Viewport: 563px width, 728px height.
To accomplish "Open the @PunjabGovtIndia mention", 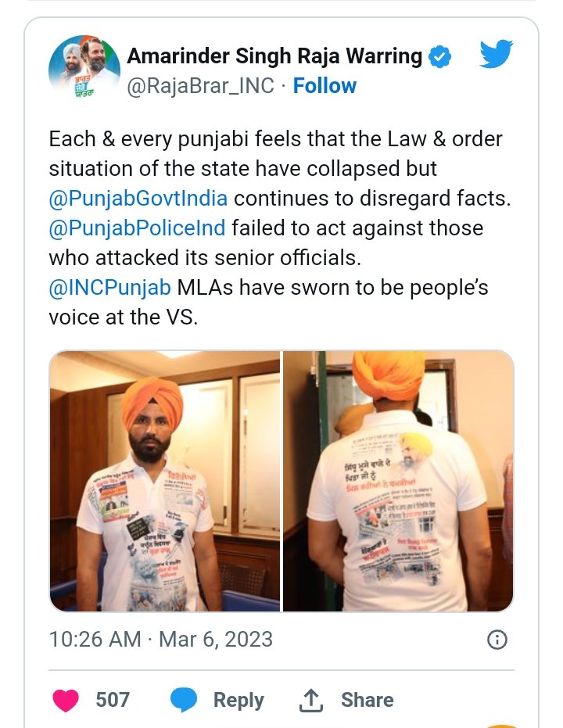I will 138,199.
